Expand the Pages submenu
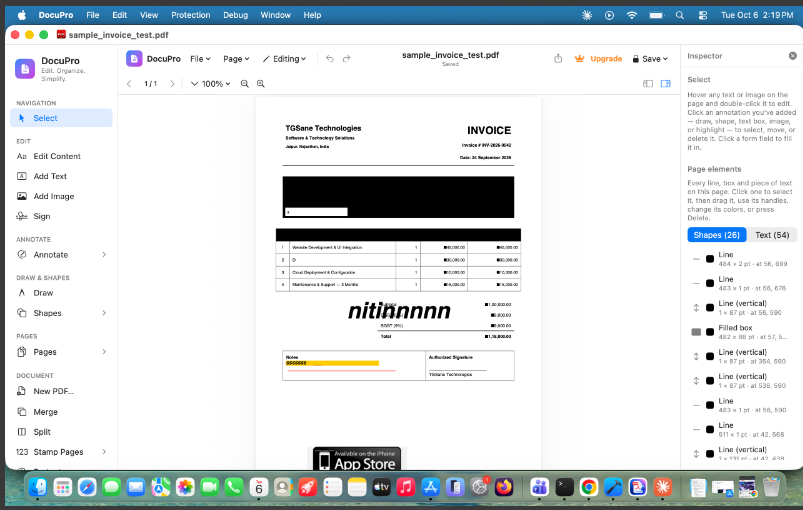 pyautogui.click(x=104, y=352)
